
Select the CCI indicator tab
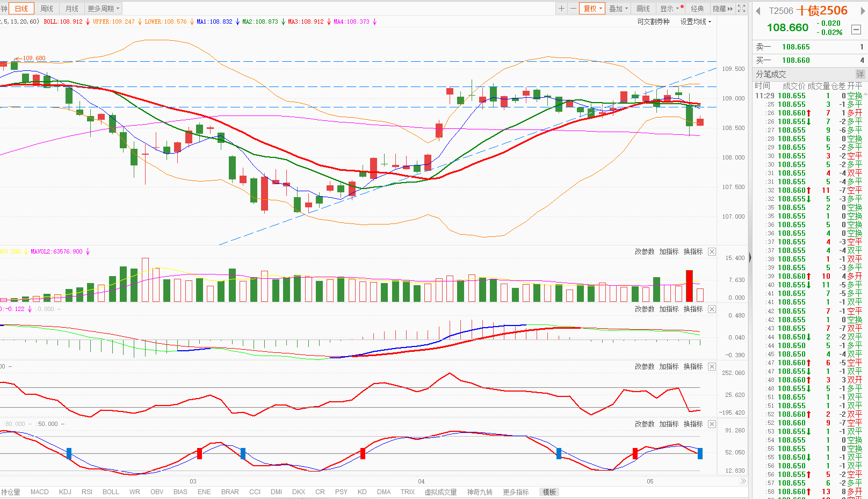click(255, 492)
